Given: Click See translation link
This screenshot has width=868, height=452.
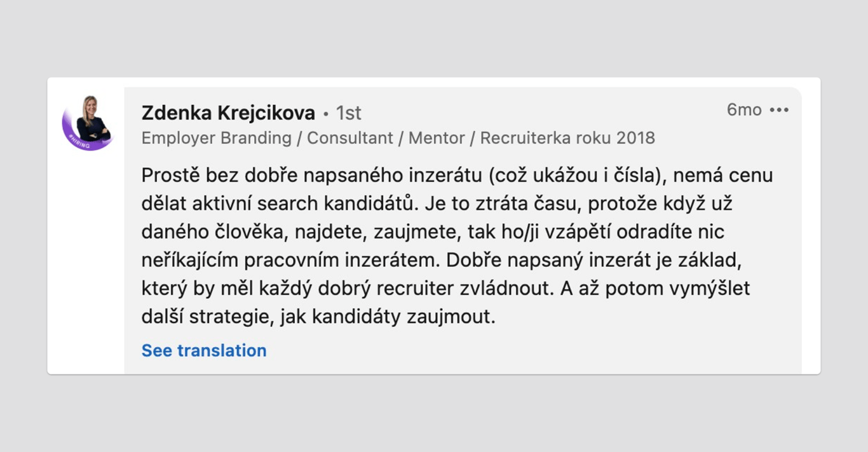Looking at the screenshot, I should pyautogui.click(x=204, y=350).
